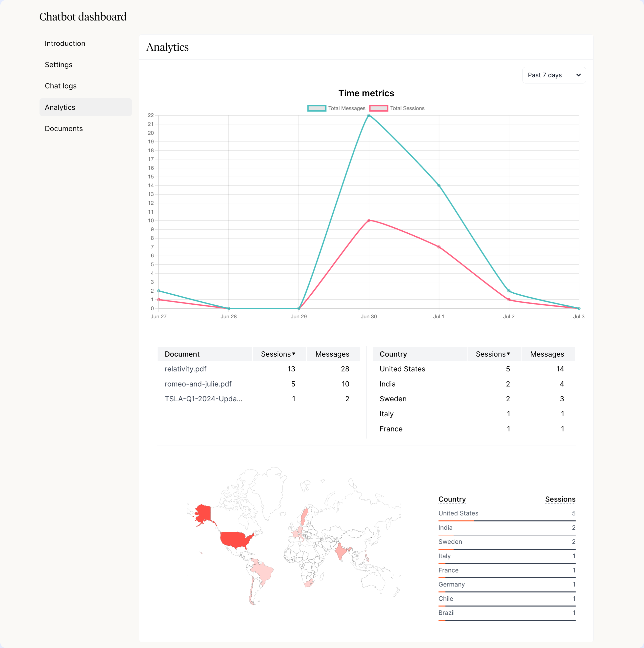Open the Introduction page in the sidebar

pos(65,44)
